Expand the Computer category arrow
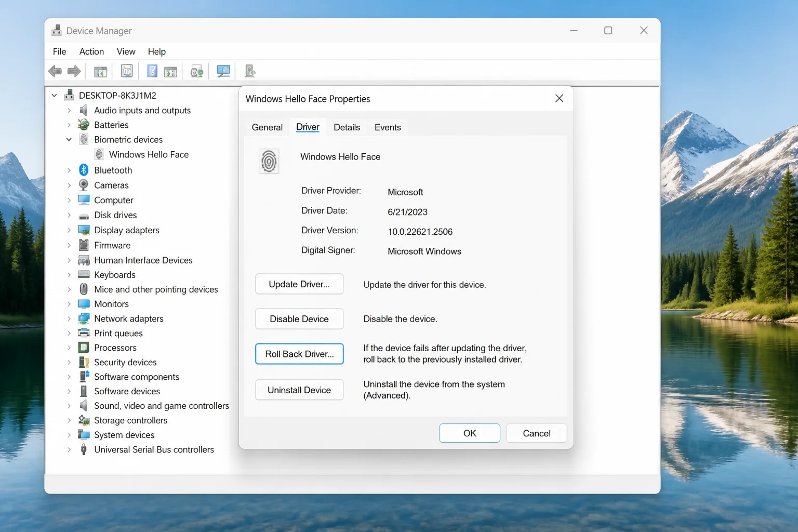Viewport: 798px width, 532px height. [x=69, y=200]
